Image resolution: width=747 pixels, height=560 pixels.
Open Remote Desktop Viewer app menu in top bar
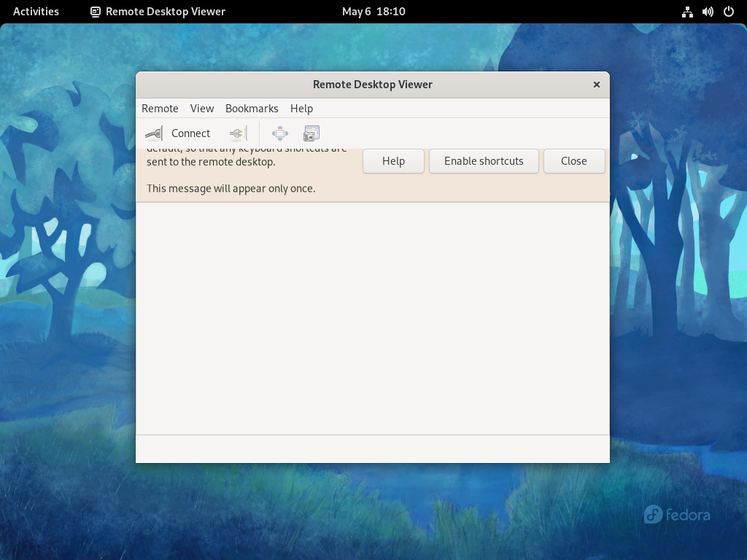158,12
